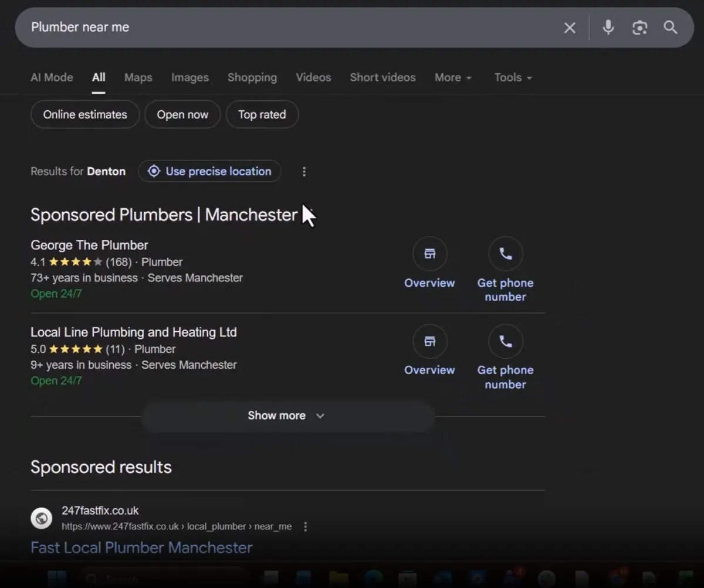
Task: Get phone number for George The Plumber
Action: click(x=505, y=269)
